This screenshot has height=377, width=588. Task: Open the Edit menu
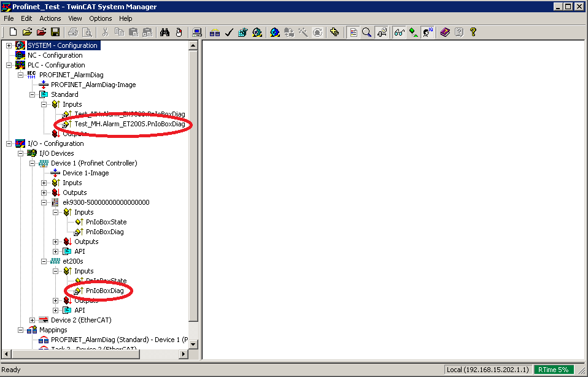coord(26,18)
